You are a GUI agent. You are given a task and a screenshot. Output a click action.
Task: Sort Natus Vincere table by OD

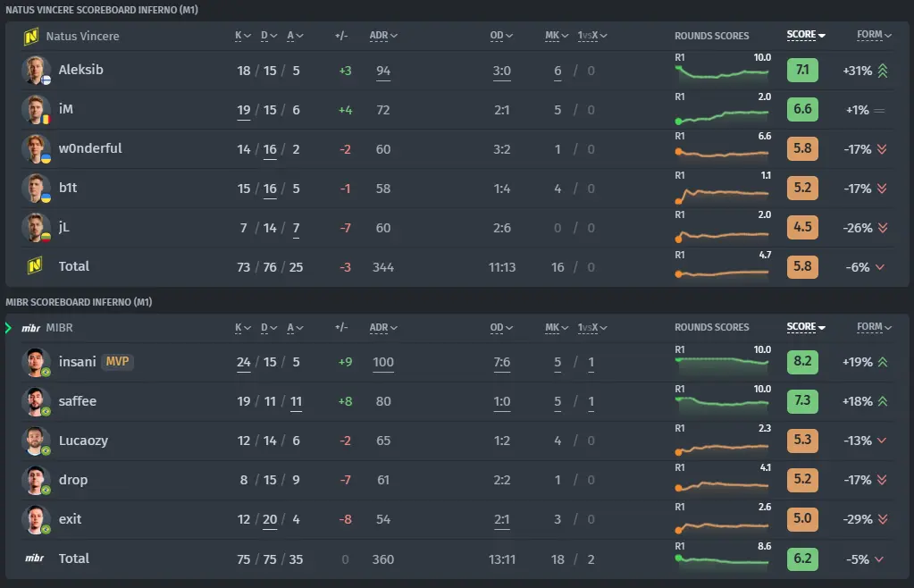(x=501, y=36)
